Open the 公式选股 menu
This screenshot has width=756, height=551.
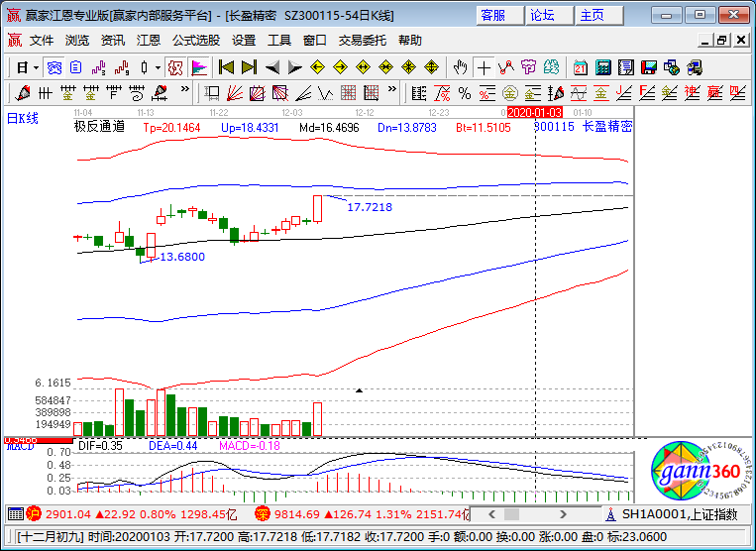[196, 41]
